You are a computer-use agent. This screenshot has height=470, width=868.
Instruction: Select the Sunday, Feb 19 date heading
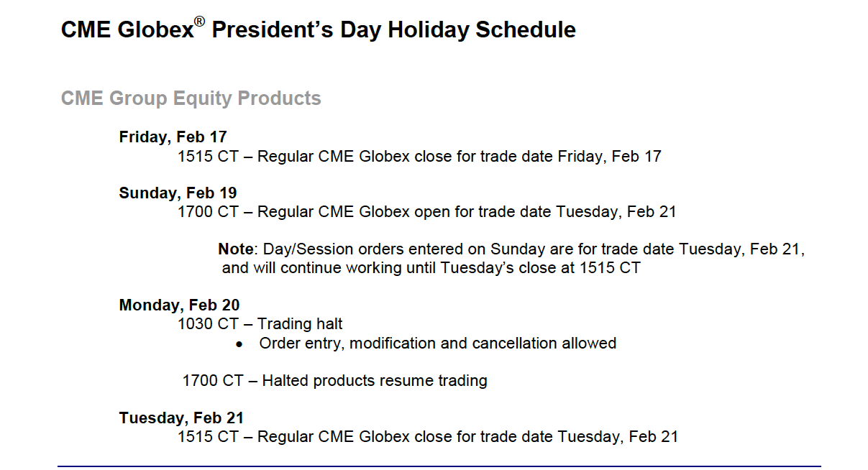coord(178,193)
